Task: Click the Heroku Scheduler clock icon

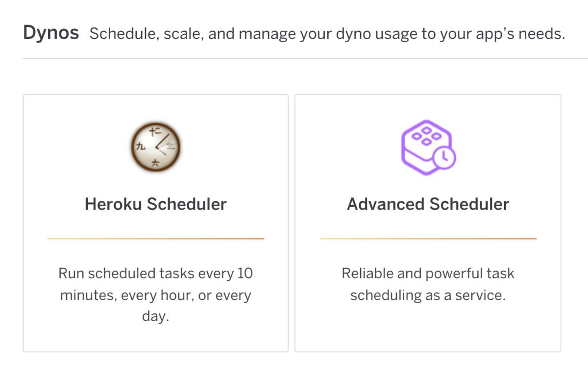Action: click(x=155, y=146)
